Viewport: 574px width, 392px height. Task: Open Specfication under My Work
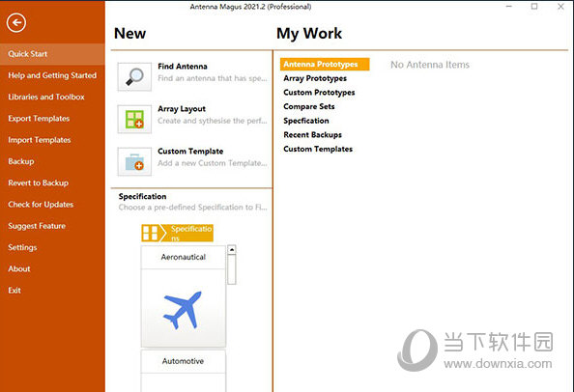[306, 121]
